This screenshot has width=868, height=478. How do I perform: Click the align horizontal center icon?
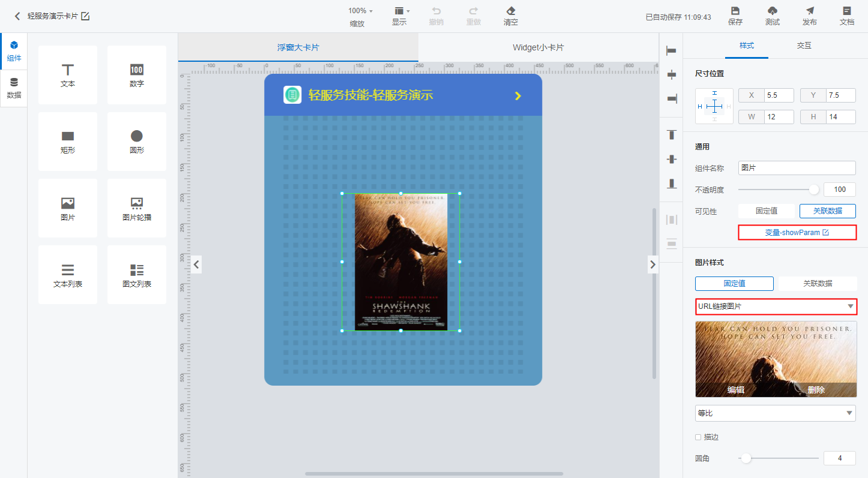672,75
